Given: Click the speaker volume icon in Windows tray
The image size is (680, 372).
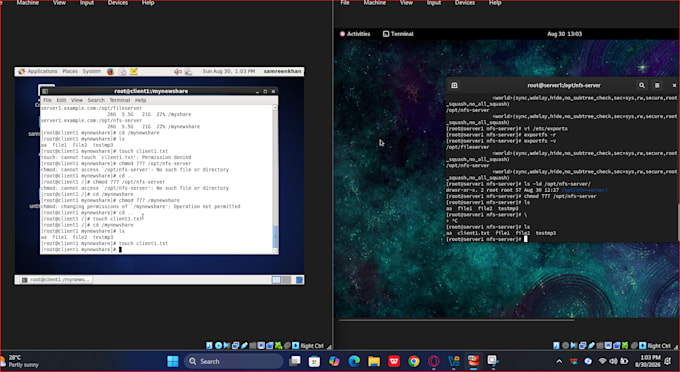Looking at the screenshot, I should [613, 361].
